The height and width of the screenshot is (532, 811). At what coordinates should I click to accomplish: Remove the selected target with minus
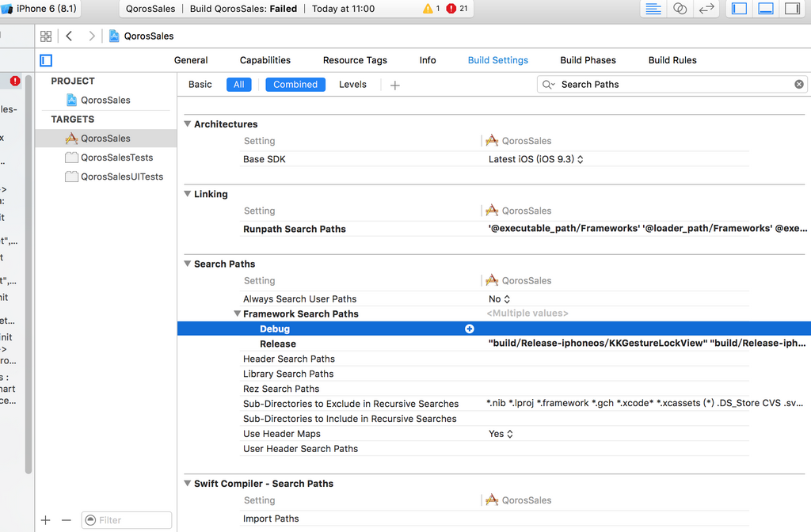[x=67, y=520]
